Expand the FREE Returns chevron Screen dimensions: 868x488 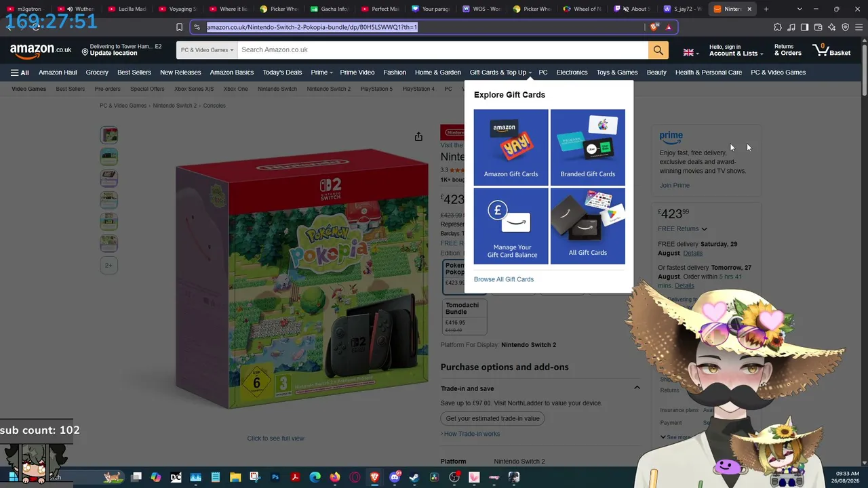point(704,229)
